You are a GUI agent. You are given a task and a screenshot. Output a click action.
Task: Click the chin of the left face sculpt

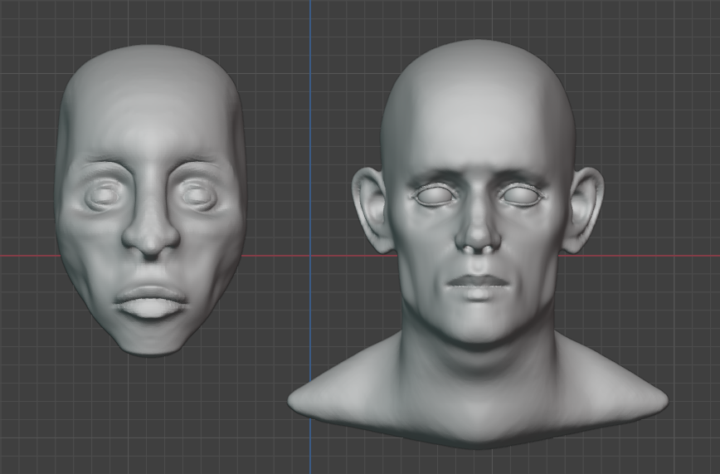pyautogui.click(x=150, y=338)
